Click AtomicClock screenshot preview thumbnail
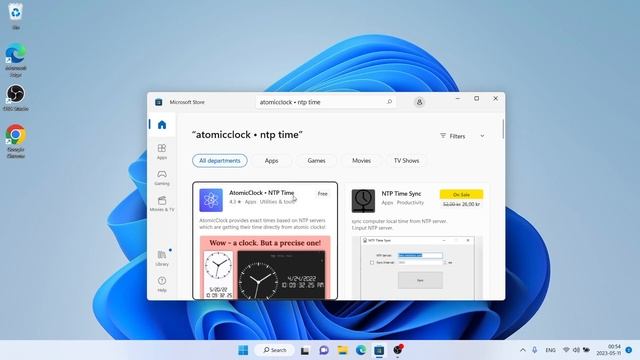 [265, 268]
